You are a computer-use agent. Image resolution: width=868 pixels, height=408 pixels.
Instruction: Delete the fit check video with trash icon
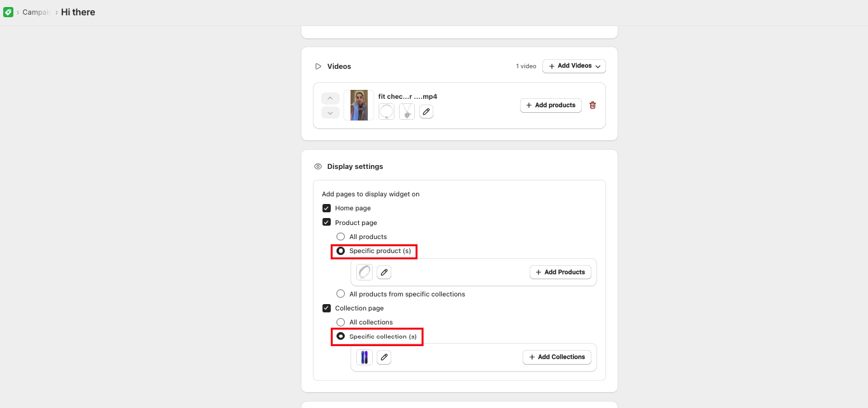pos(593,105)
